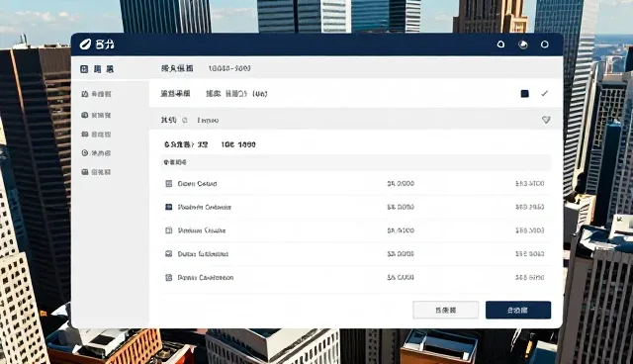This screenshot has height=364, width=633.
Task: Open the third sidebar menu item
Action: [x=96, y=134]
